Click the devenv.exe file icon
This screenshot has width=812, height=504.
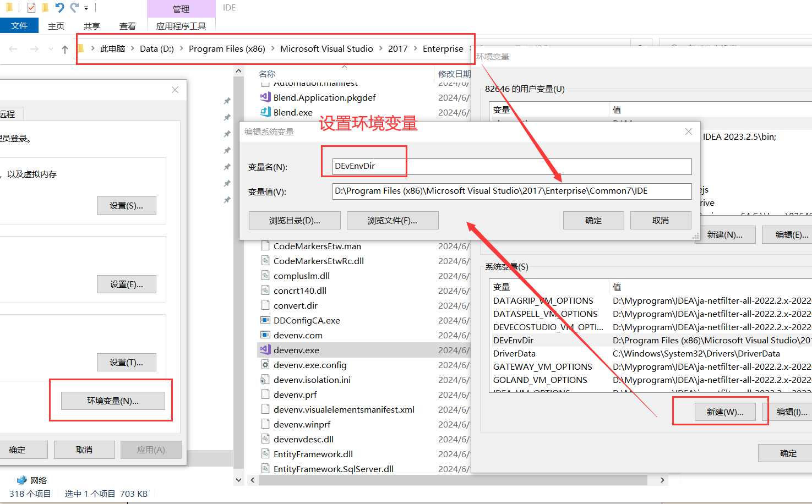click(x=265, y=350)
